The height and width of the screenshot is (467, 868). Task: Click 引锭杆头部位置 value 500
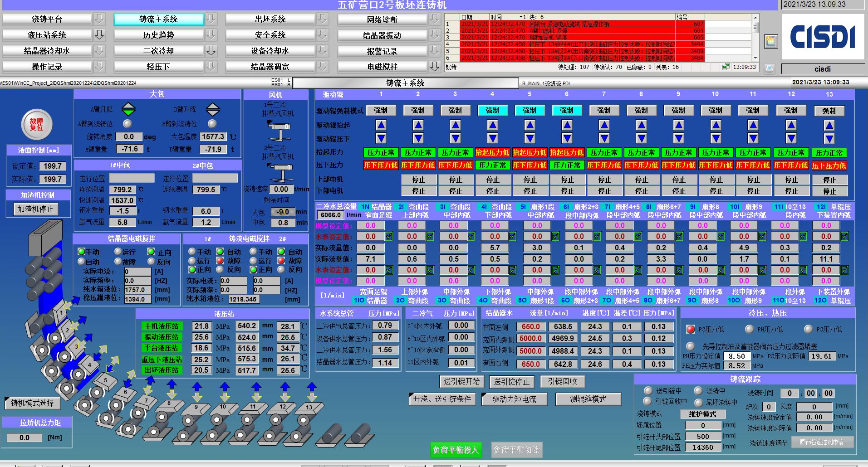point(703,436)
